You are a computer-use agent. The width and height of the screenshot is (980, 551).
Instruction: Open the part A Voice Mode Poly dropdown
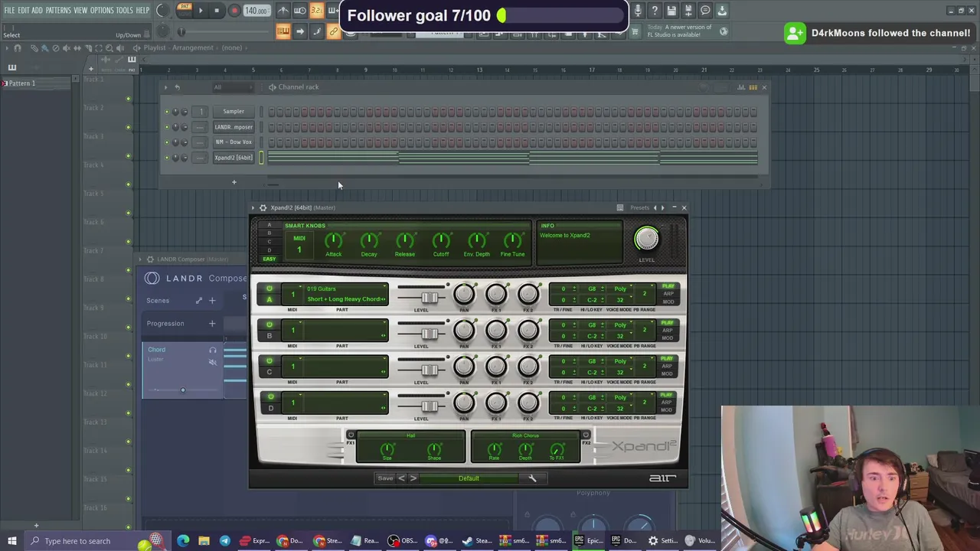(x=620, y=289)
